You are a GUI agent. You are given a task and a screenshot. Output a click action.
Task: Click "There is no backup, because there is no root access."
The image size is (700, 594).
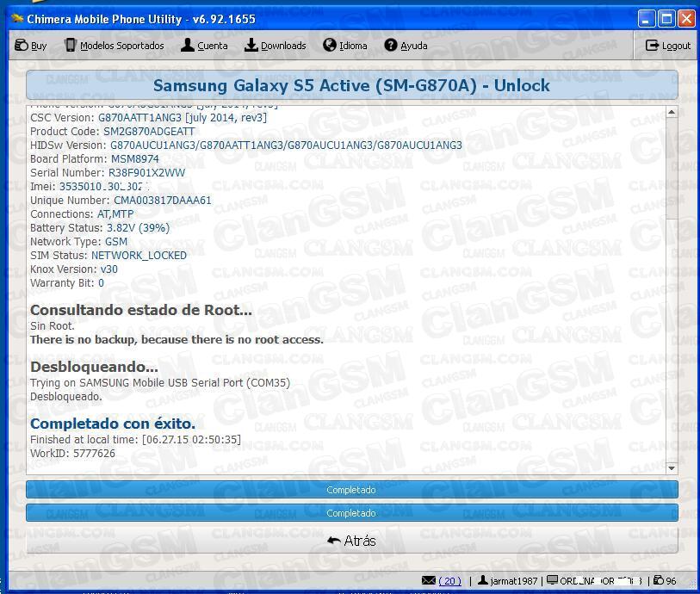(177, 340)
